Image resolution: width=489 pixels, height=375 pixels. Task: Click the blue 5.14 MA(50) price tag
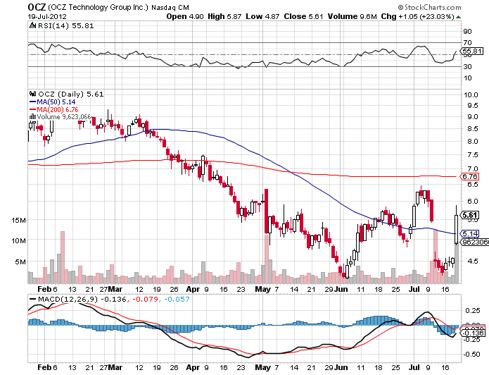click(470, 234)
